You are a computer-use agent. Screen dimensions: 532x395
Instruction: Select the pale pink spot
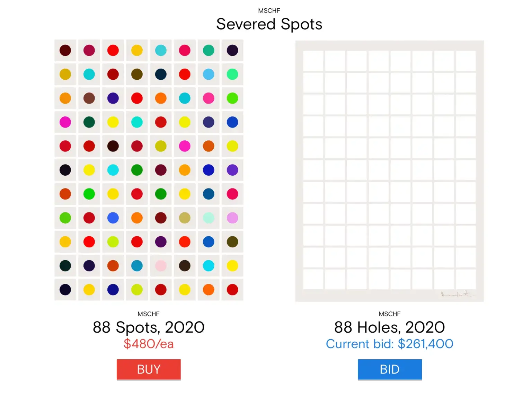pos(161,266)
